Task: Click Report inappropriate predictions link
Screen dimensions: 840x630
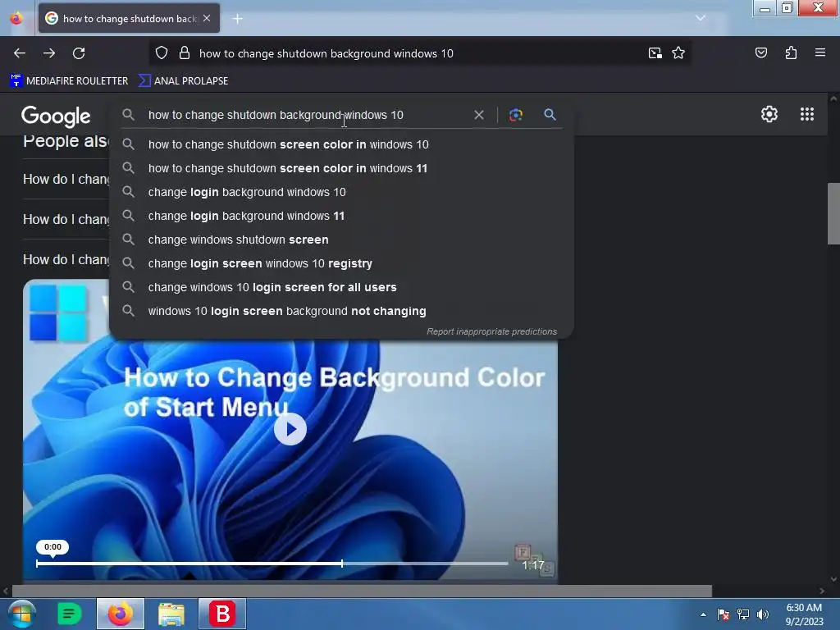Action: pos(492,331)
